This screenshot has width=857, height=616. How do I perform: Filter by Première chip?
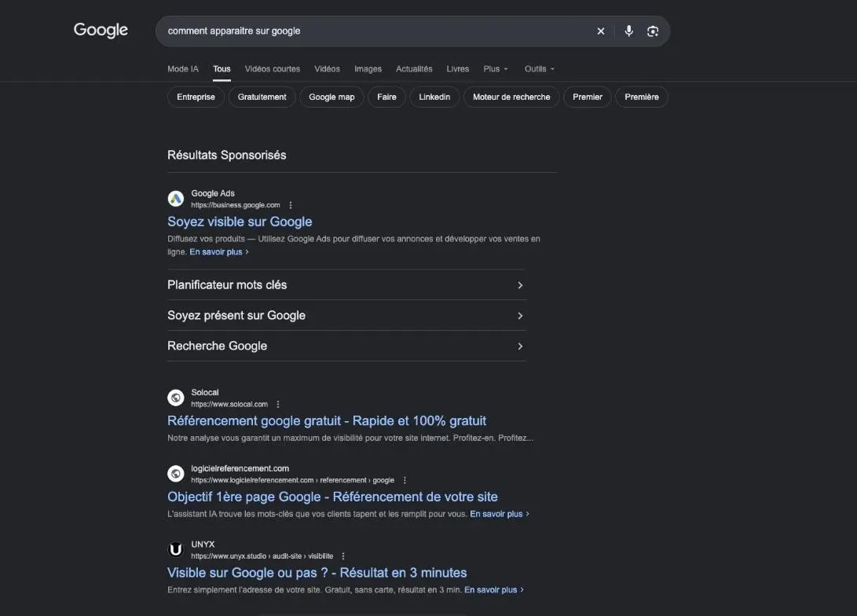pyautogui.click(x=642, y=97)
